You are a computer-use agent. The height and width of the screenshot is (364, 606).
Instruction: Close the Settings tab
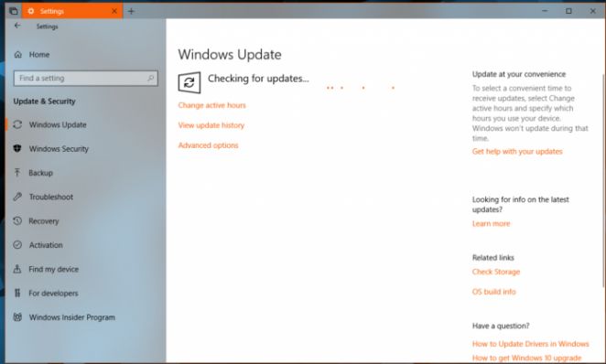[x=114, y=11]
